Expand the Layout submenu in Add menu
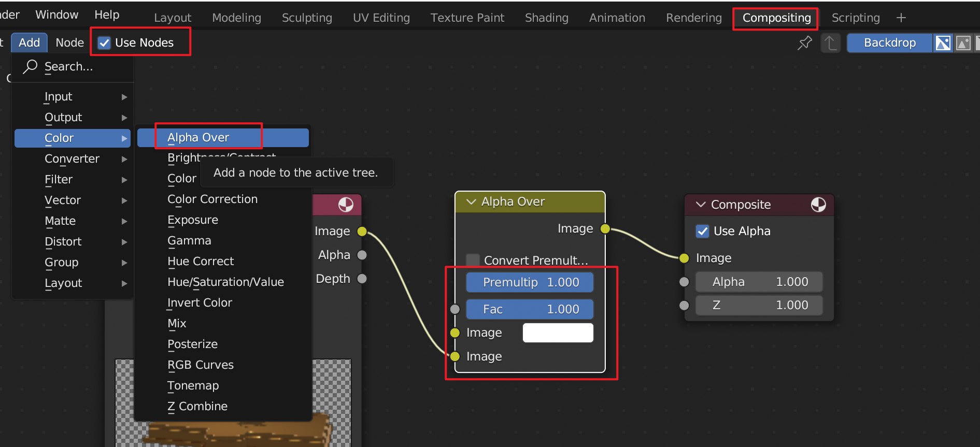This screenshot has height=447, width=980. (x=73, y=283)
